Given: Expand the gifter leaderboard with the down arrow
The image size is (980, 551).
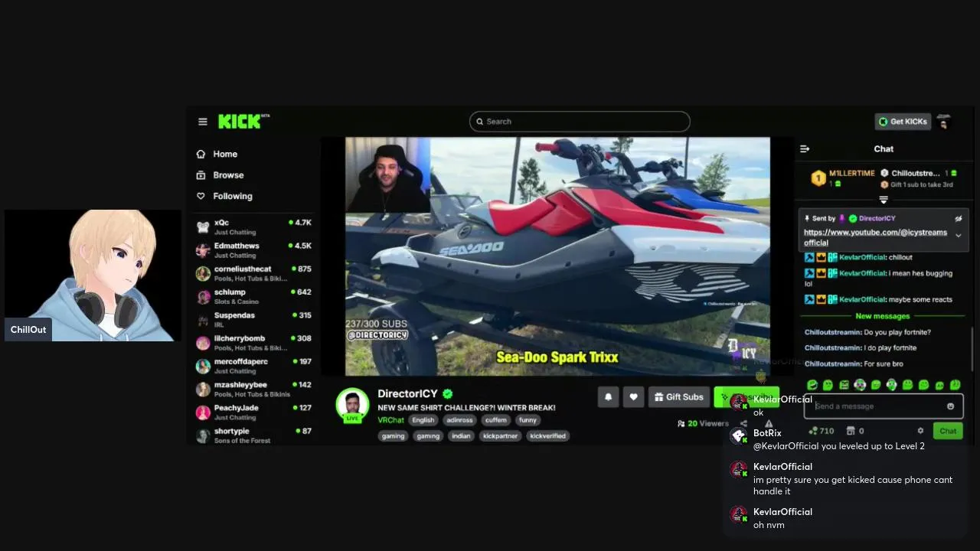Looking at the screenshot, I should (884, 200).
